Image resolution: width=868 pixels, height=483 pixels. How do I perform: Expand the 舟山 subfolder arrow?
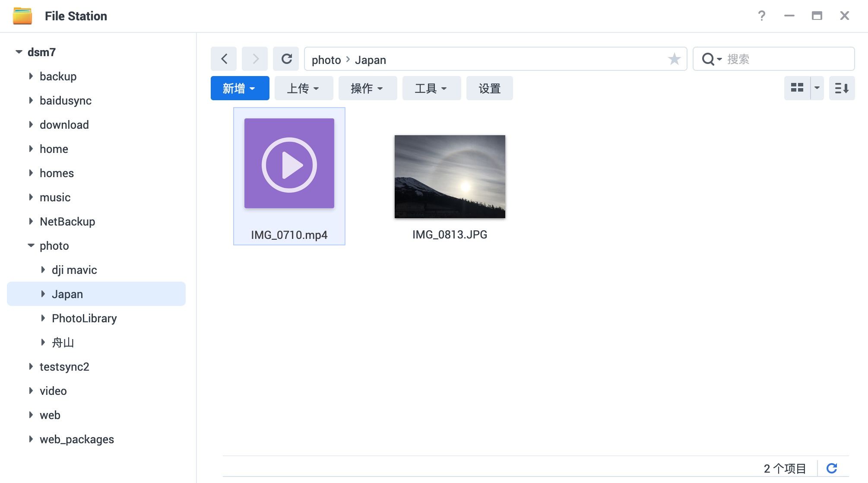43,342
